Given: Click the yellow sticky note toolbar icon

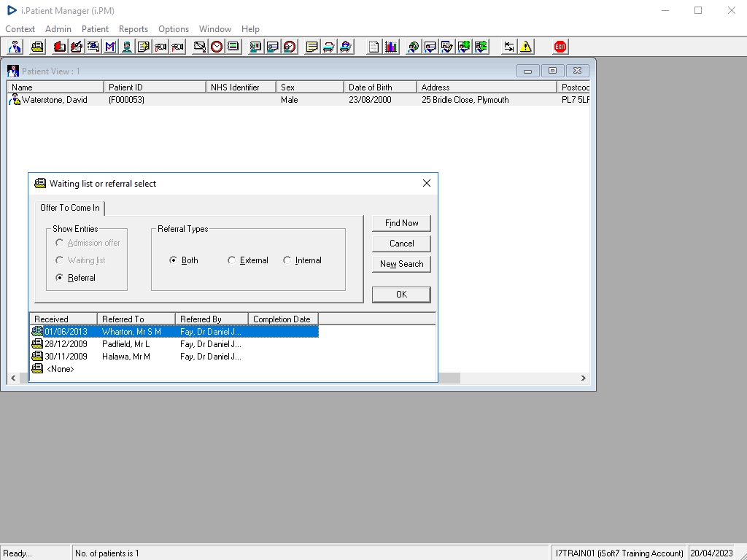Looking at the screenshot, I should point(311,47).
